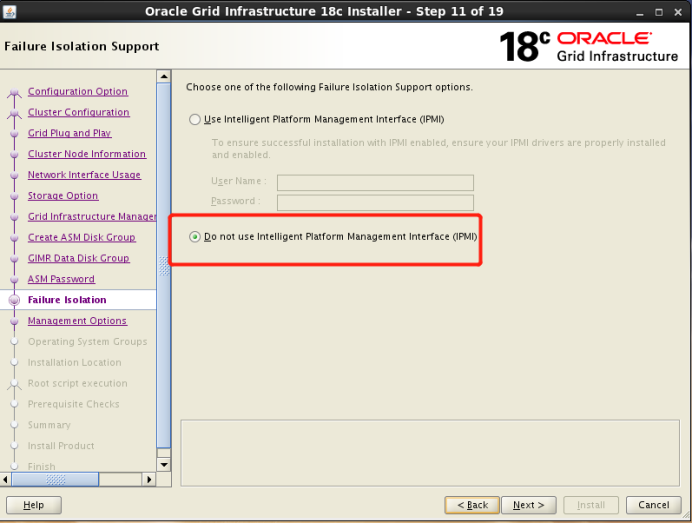
Task: Focus the User Name input field
Action: click(x=375, y=182)
